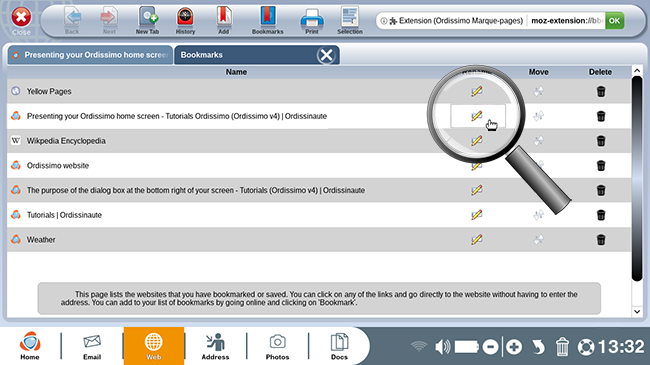The width and height of the screenshot is (650, 365).
Task: Open the Docs app
Action: coord(339,346)
